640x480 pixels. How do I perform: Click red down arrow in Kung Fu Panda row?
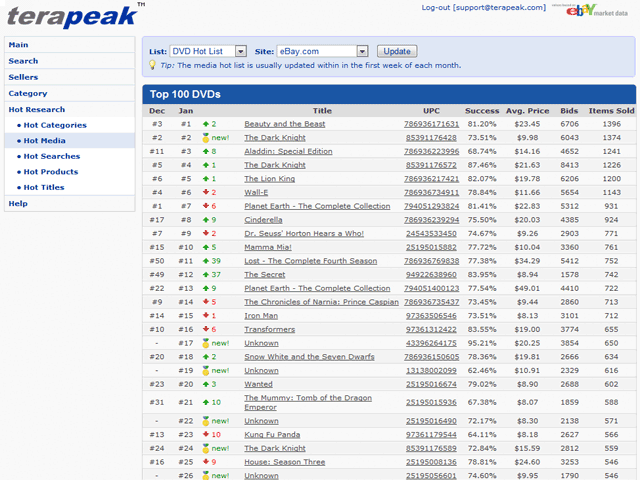point(206,434)
